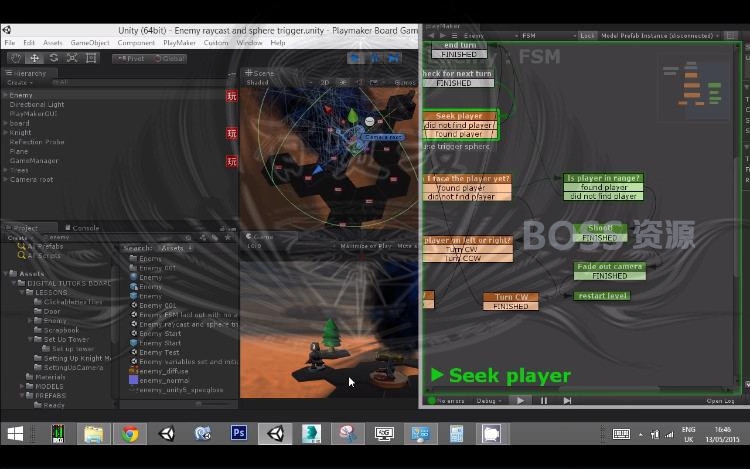Open the PlayMaker Debug dropdown

click(x=488, y=401)
